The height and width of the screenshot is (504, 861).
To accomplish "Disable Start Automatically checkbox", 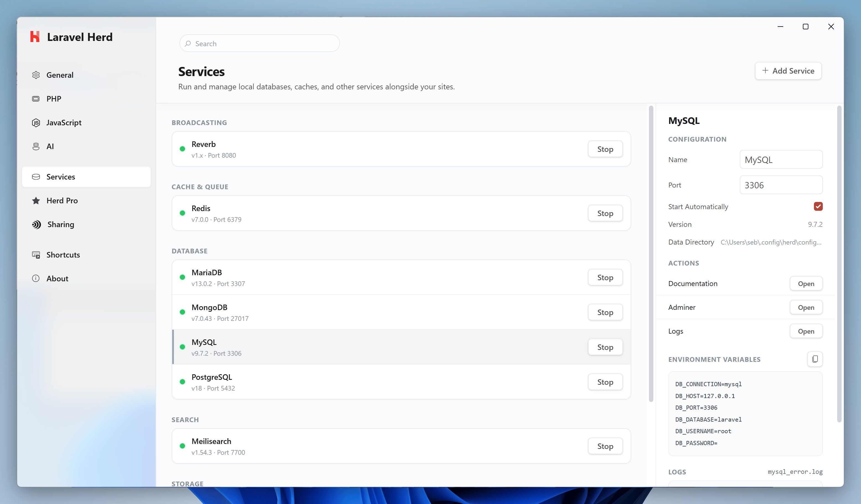I will click(x=818, y=206).
